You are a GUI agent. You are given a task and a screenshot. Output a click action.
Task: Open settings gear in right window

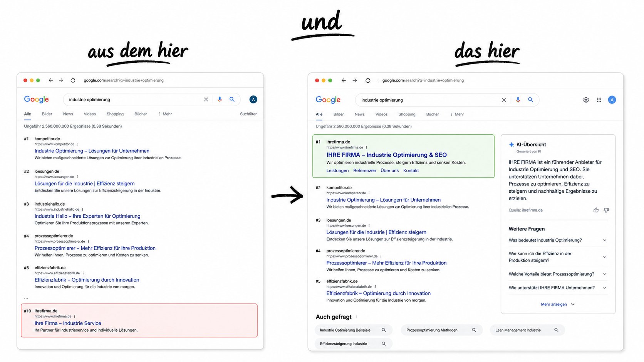586,100
